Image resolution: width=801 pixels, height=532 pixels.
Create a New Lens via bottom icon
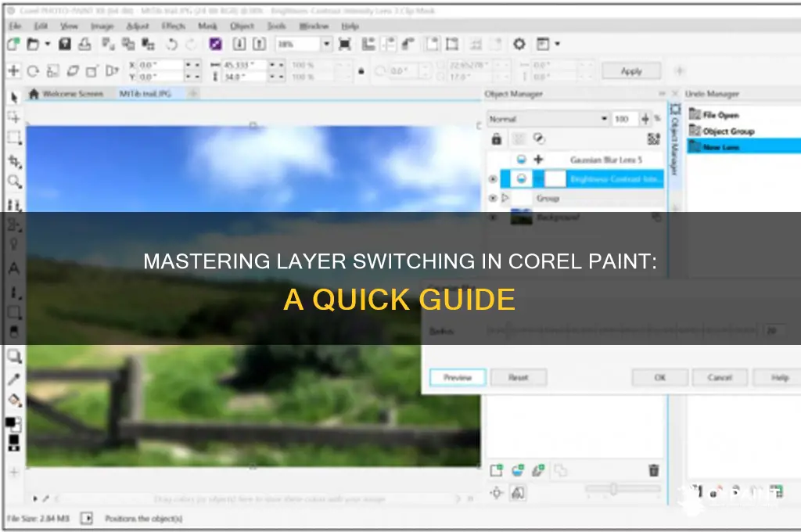pos(518,470)
